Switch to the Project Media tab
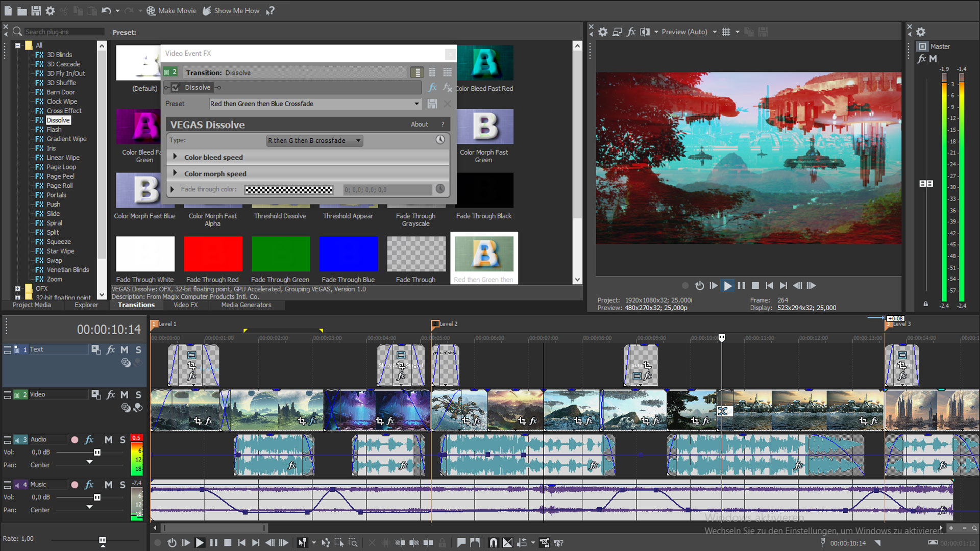The width and height of the screenshot is (980, 551). pyautogui.click(x=32, y=305)
